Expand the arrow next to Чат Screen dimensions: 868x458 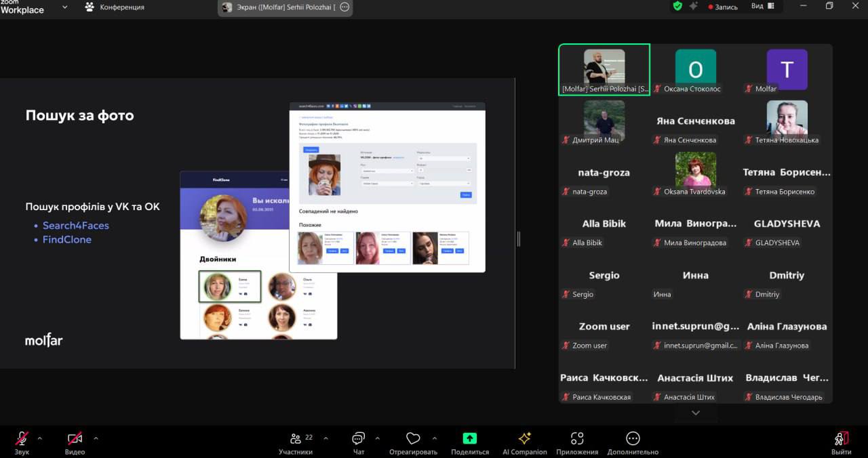coord(377,438)
